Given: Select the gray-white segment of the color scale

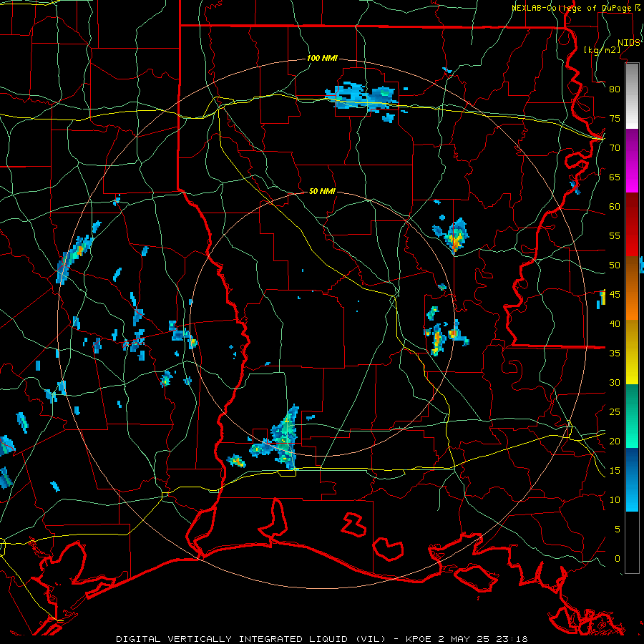Looking at the screenshot, I should point(632,96).
